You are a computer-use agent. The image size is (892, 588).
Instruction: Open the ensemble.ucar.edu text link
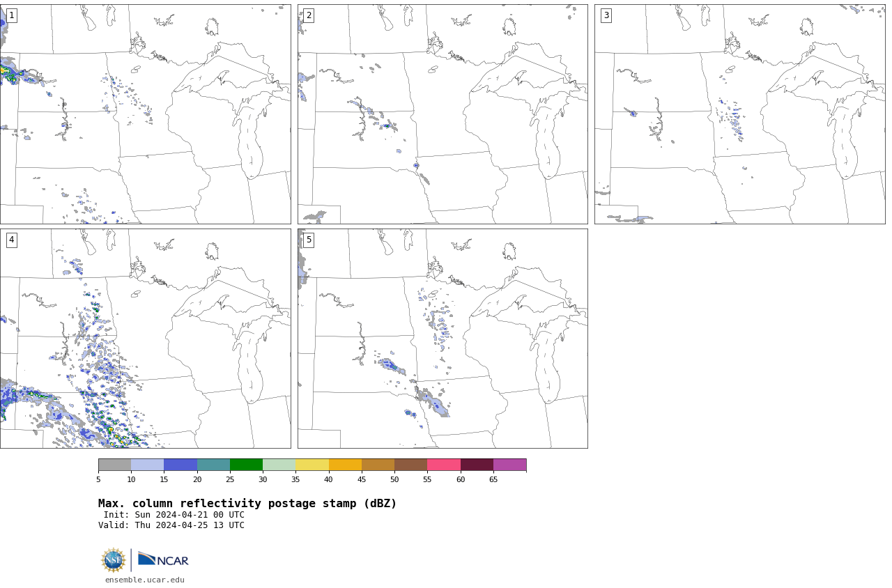145,580
